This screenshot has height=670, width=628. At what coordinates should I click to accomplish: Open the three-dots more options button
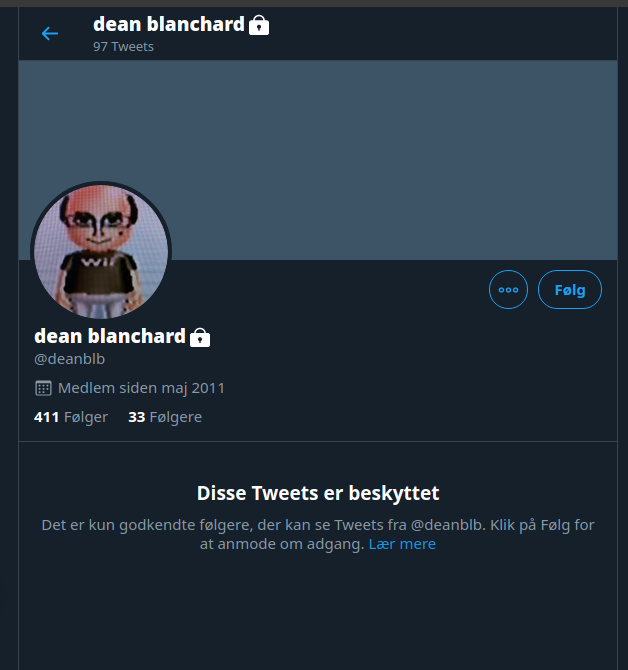(508, 290)
